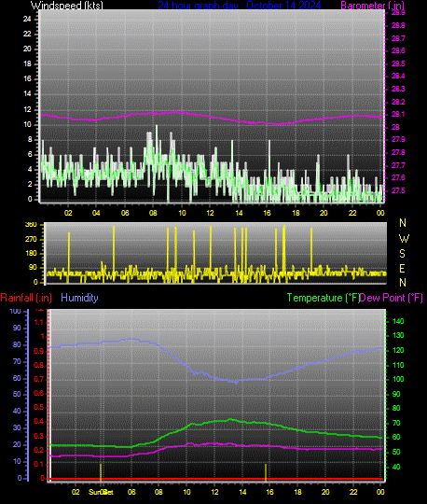Image resolution: width=427 pixels, height=504 pixels.
Task: Click the 0.5 value on the rainfall axis
Action: (x=39, y=408)
